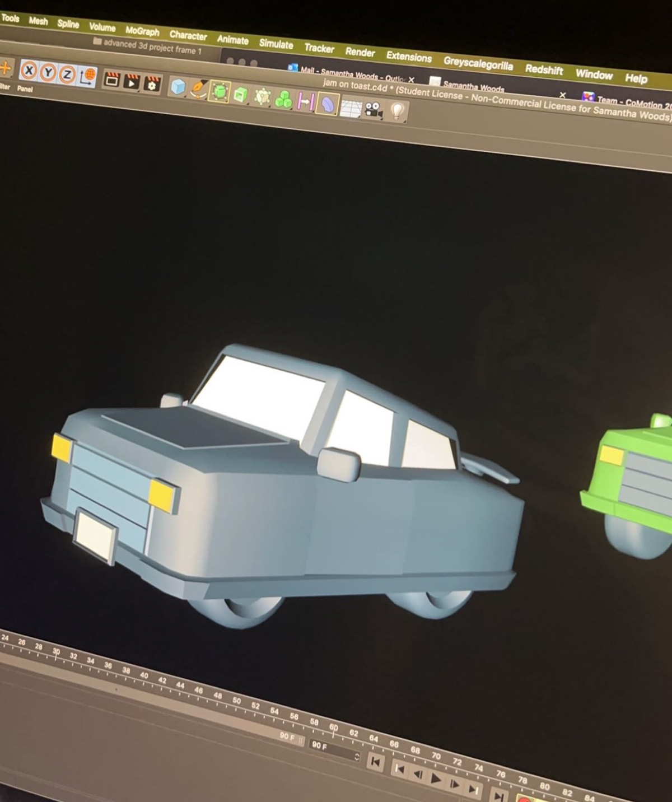Click the end frame stepper arrows
The height and width of the screenshot is (802, 672).
[357, 756]
